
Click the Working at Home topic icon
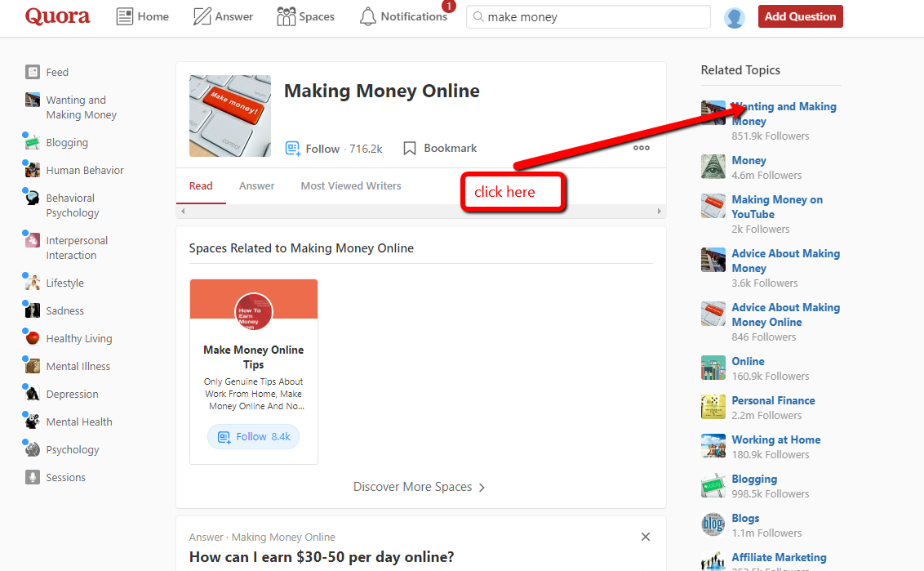pyautogui.click(x=713, y=446)
